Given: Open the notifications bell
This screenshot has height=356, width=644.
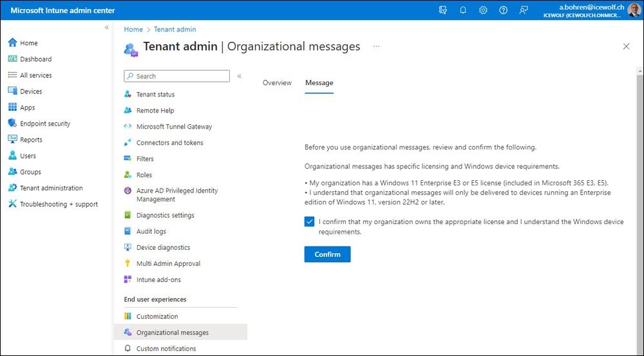Looking at the screenshot, I should pyautogui.click(x=463, y=10).
